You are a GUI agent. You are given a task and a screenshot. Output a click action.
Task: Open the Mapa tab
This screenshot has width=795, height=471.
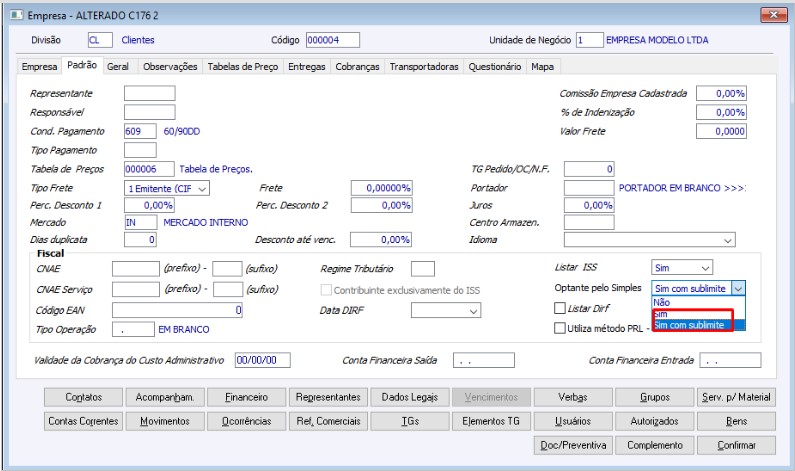[x=543, y=66]
